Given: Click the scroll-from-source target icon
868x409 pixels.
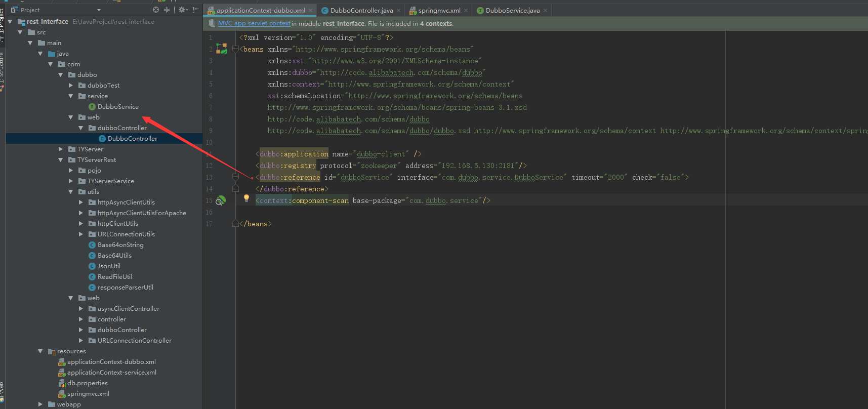Looking at the screenshot, I should click(x=156, y=10).
